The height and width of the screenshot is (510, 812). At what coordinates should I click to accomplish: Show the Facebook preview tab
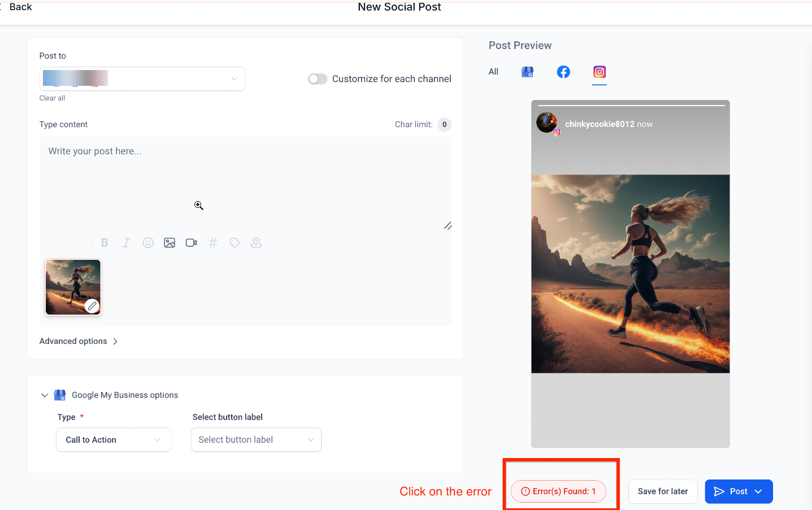tap(563, 72)
